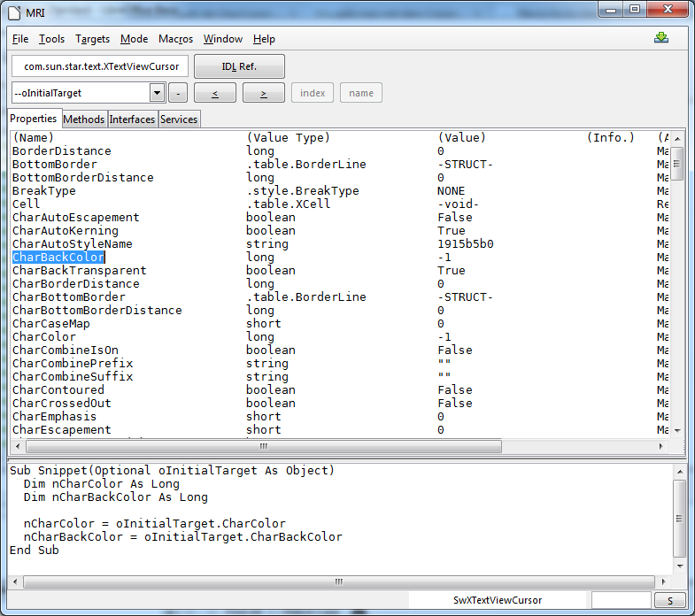The image size is (695, 616).
Task: Select the CharBorderDistance property name
Action: tap(76, 284)
